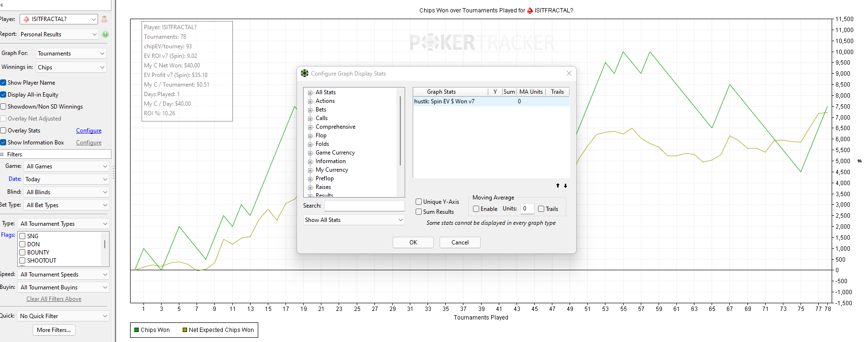
Task: Close the Configure Graph Display Stats dialog
Action: point(569,73)
